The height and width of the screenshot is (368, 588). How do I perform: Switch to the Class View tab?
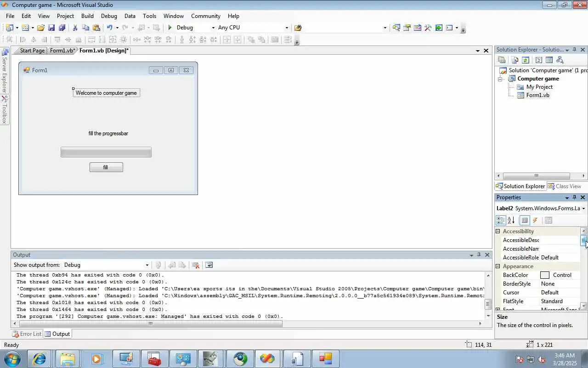tap(565, 186)
